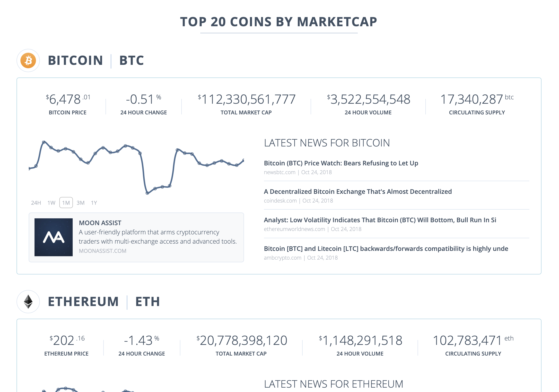The image size is (559, 392).
Task: Click the orange BTC coin badge
Action: point(28,60)
